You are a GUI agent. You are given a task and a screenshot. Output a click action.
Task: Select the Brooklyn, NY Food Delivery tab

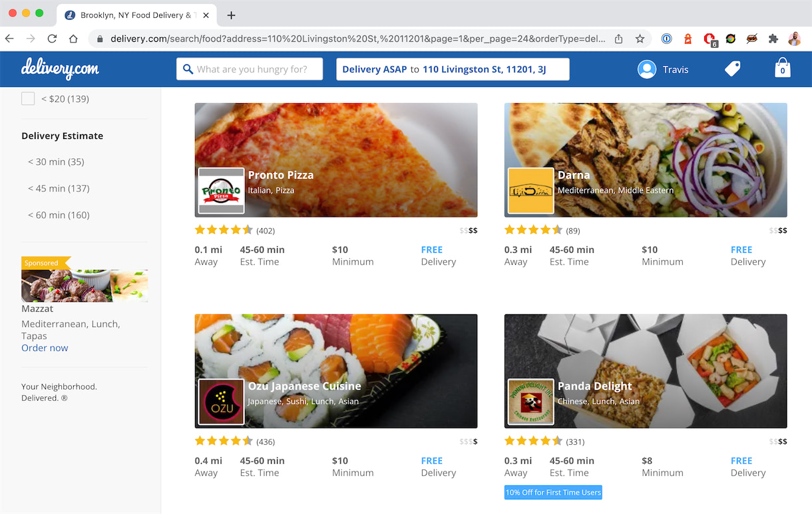tap(136, 15)
